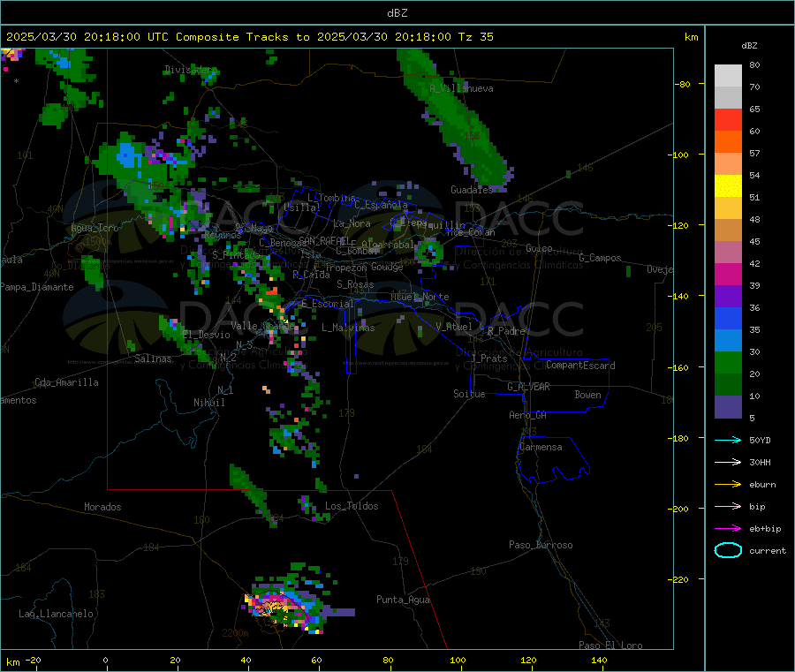Click the Bowen map label
Image resolution: width=795 pixels, height=672 pixels.
point(588,395)
